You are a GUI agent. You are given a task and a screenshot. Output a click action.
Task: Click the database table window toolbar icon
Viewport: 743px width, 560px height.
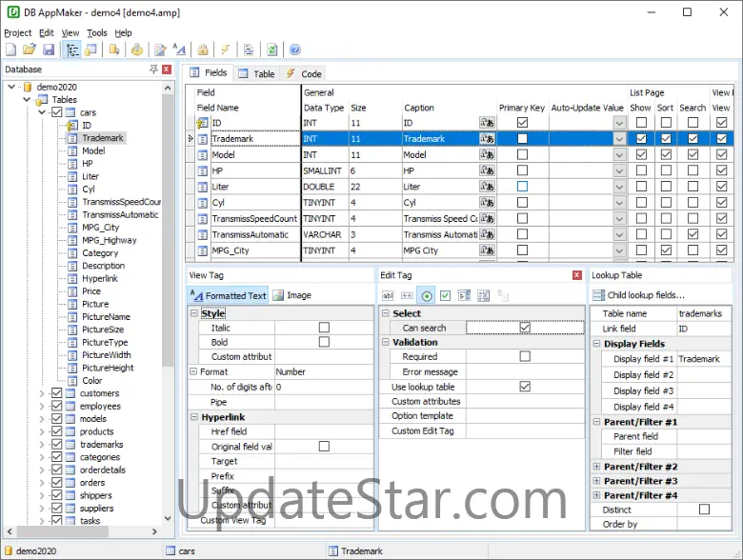click(90, 50)
